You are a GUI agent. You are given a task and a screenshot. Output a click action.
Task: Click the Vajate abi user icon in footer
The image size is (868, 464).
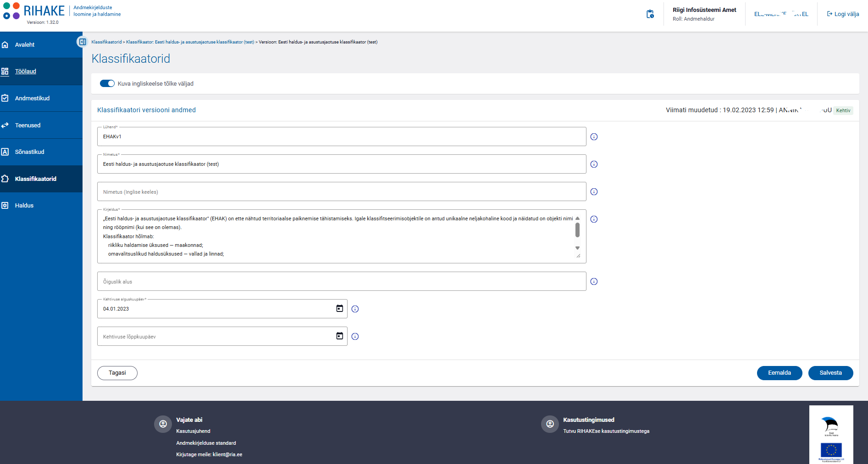(x=163, y=424)
